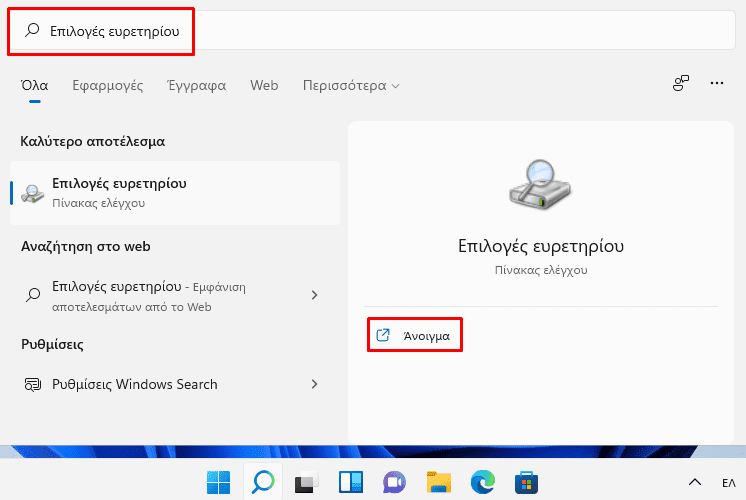Select the Επιλογές ευρετηρίου best match result
Viewport: 746px width, 500px height.
coord(174,192)
